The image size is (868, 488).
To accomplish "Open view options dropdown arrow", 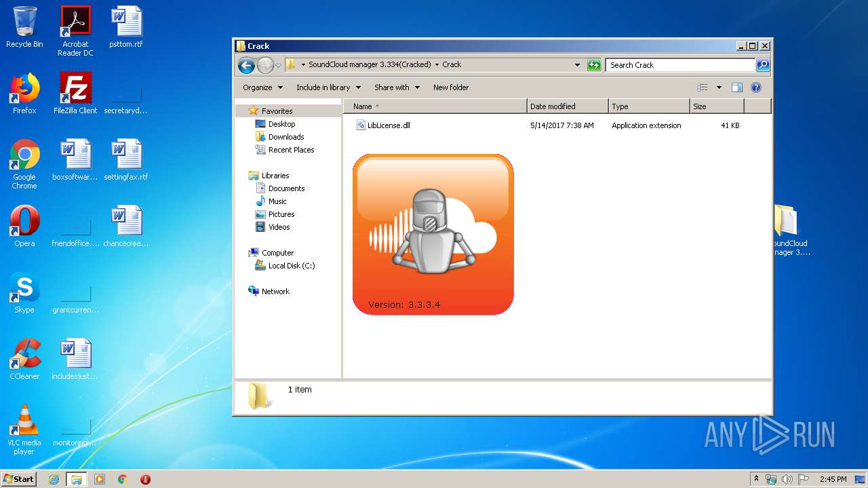I will click(x=719, y=87).
